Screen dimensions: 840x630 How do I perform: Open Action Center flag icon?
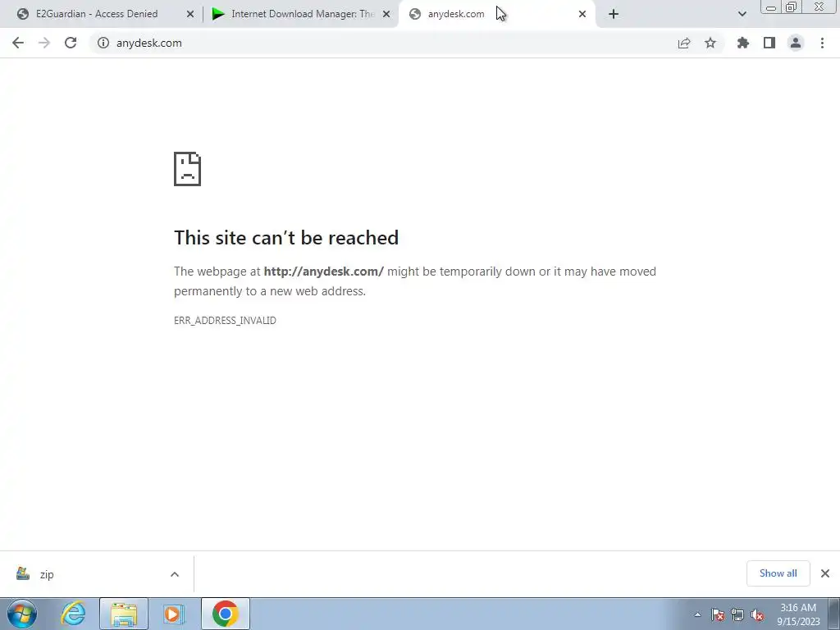click(718, 615)
